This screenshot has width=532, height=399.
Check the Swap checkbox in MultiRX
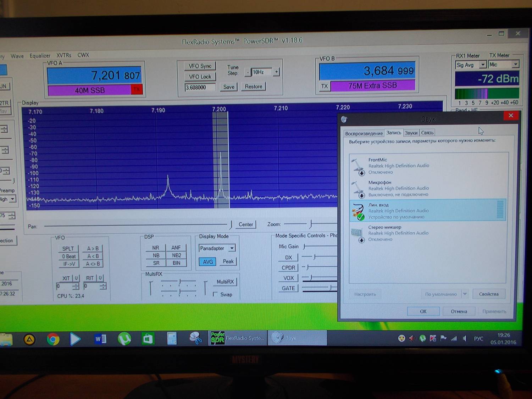(x=215, y=294)
